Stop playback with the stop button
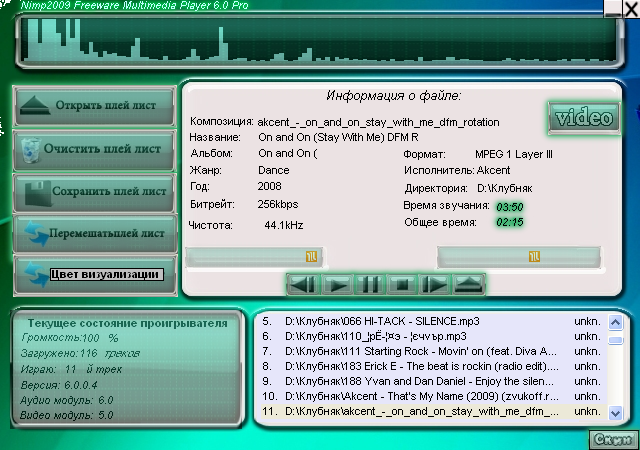640x450 pixels. (402, 284)
